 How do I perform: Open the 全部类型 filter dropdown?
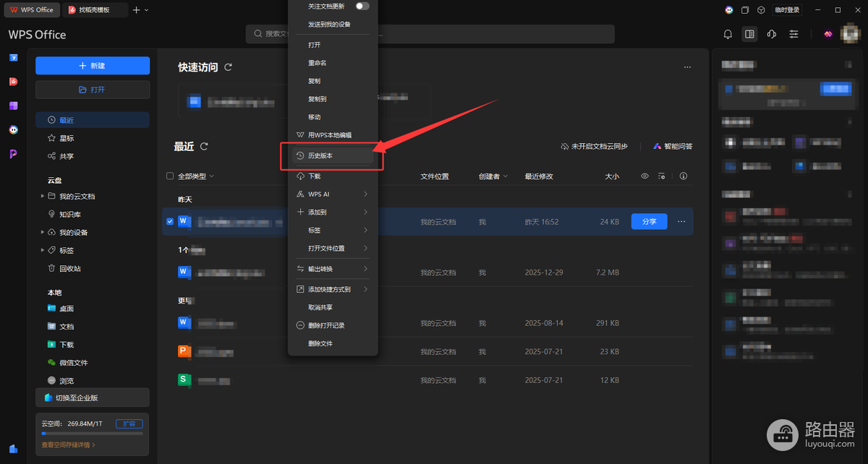[x=196, y=176]
